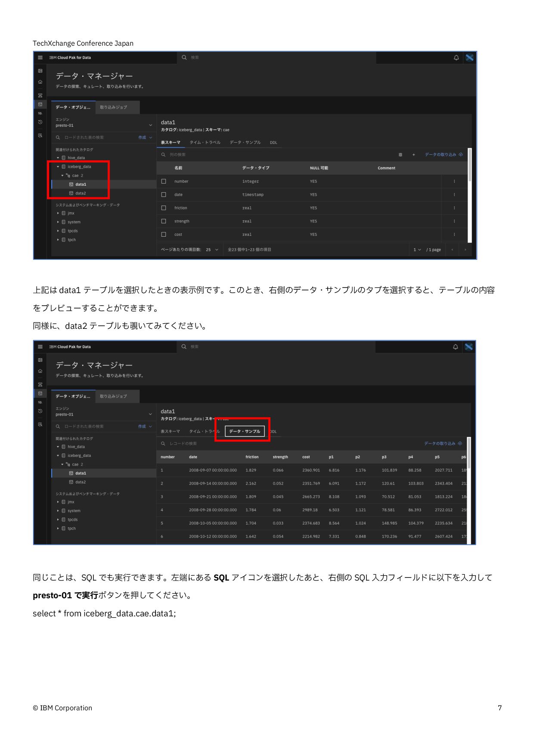Screen dimensions: 534x756
Task: Open the hamburger menu in the upper screenshot
Action: point(40,57)
